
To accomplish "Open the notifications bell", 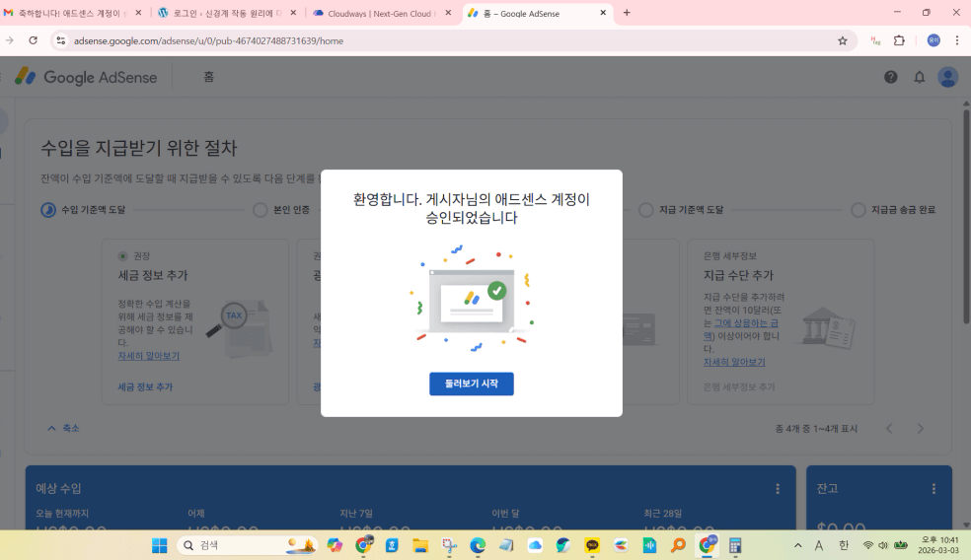I will pos(920,77).
